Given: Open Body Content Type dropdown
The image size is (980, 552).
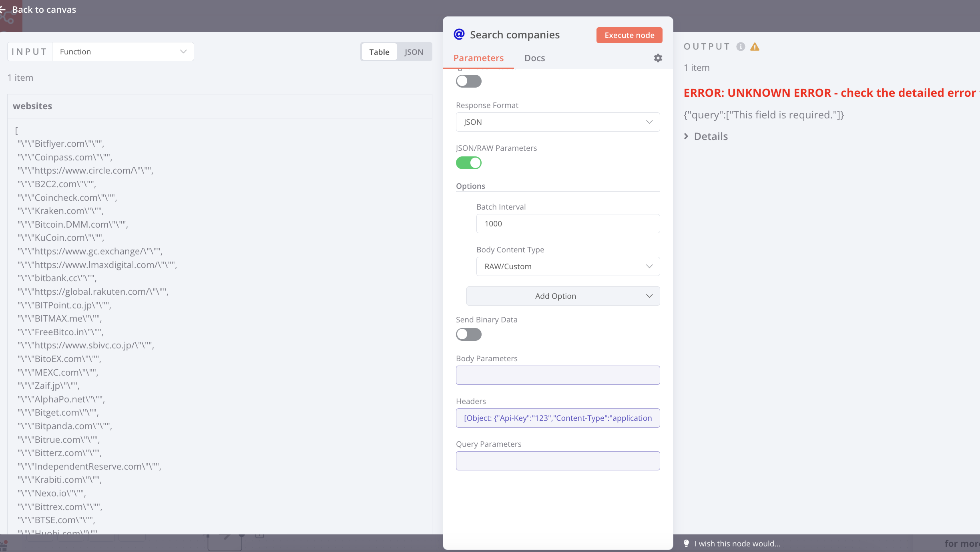Looking at the screenshot, I should click(568, 266).
